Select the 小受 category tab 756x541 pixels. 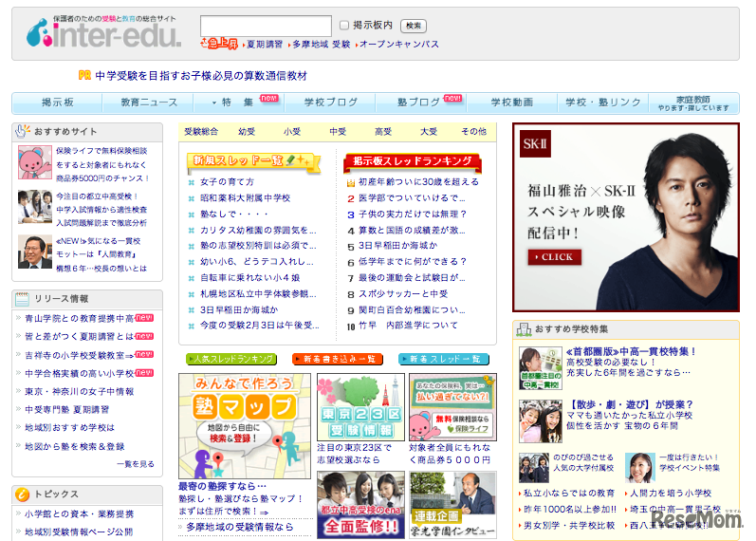(x=292, y=132)
